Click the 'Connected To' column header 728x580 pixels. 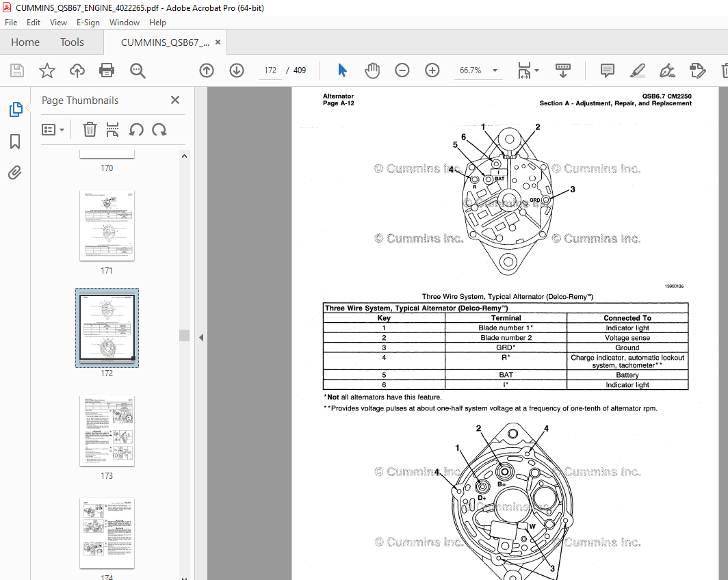627,318
